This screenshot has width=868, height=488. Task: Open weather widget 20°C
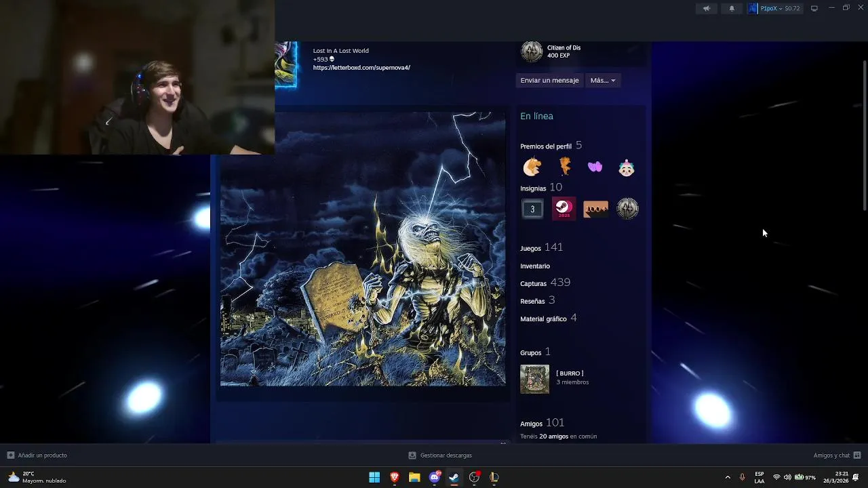37,477
